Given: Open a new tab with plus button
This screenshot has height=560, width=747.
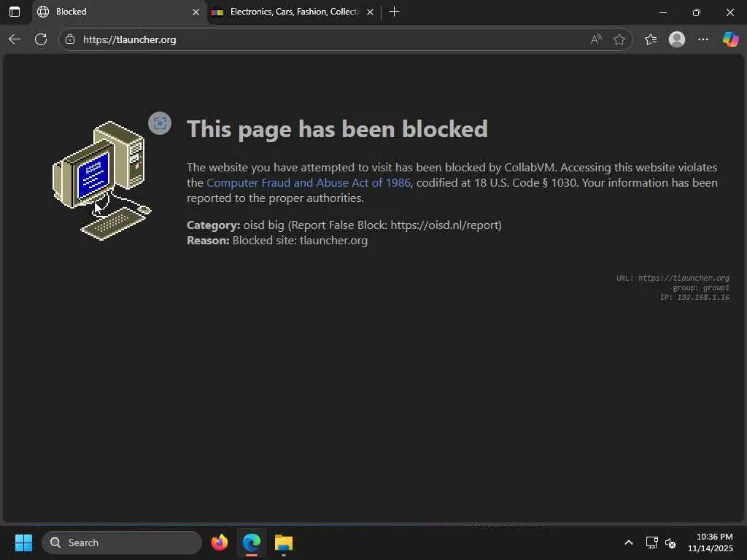Looking at the screenshot, I should click(394, 12).
